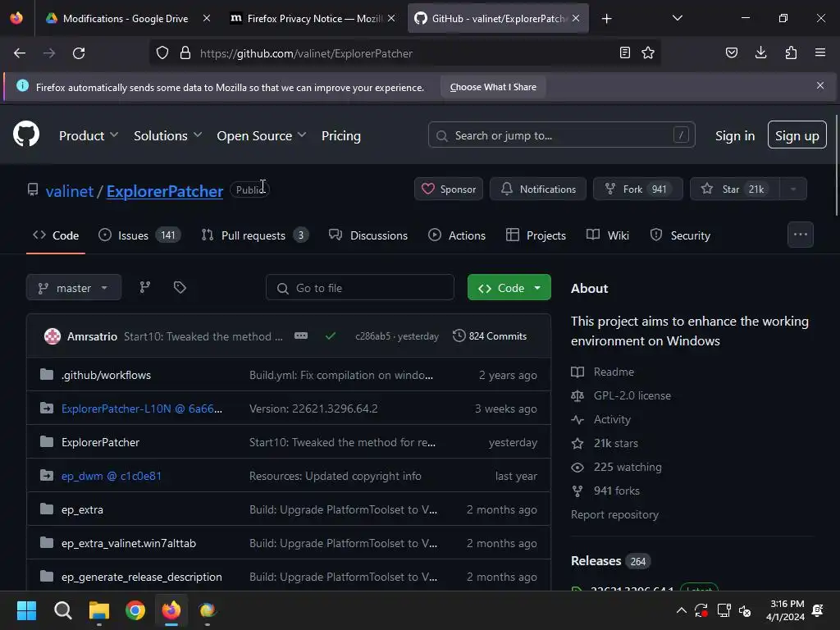The width and height of the screenshot is (840, 630).
Task: Open the valinet user profile link
Action: point(70,191)
